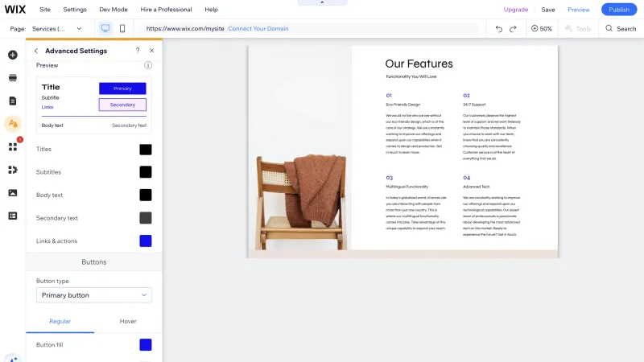Click Connect Your Domain link

[258, 29]
